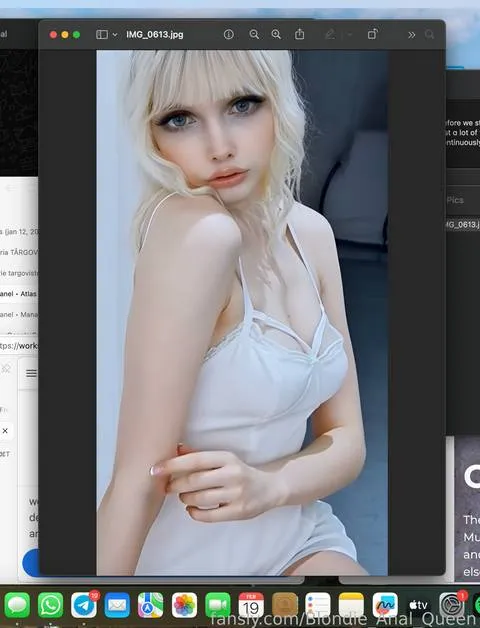Expand the sidebar view options chevron

(x=115, y=35)
